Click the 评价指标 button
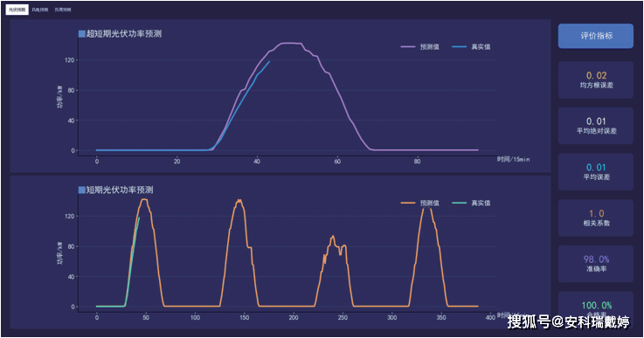Viewport: 644px width, 338px height. 596,36
